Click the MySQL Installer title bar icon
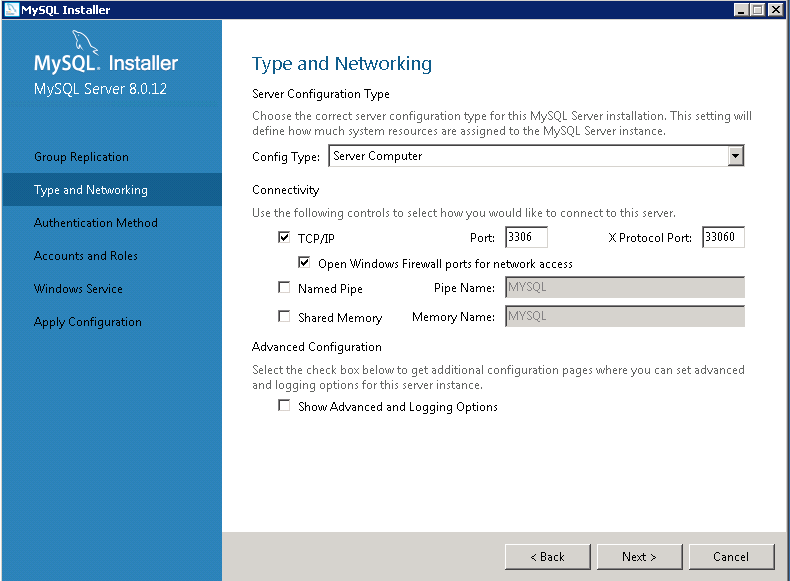The image size is (790, 581). pyautogui.click(x=11, y=10)
